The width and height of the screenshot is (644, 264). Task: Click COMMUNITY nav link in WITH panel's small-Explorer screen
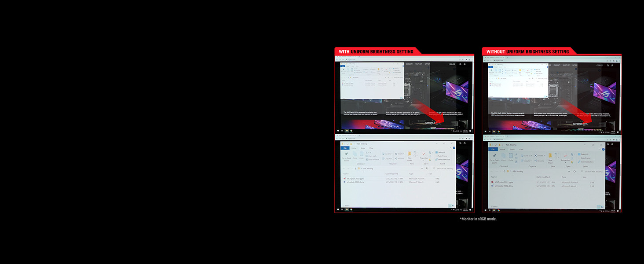tap(409, 64)
